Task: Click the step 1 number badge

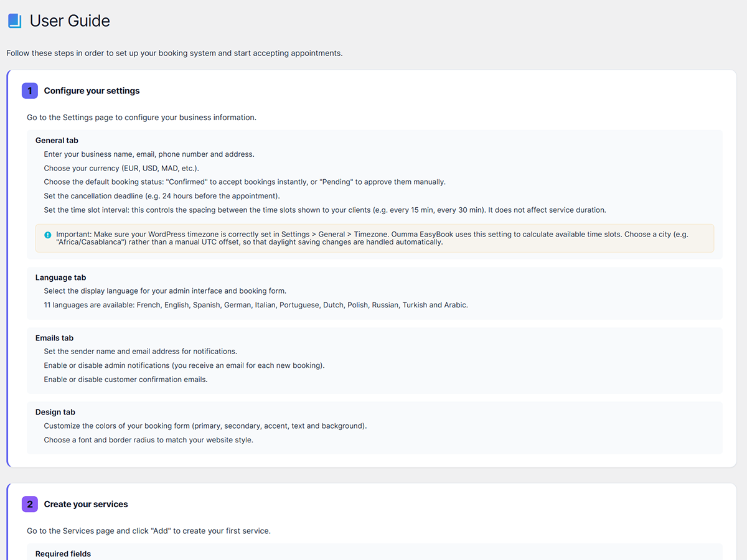Action: coord(30,91)
